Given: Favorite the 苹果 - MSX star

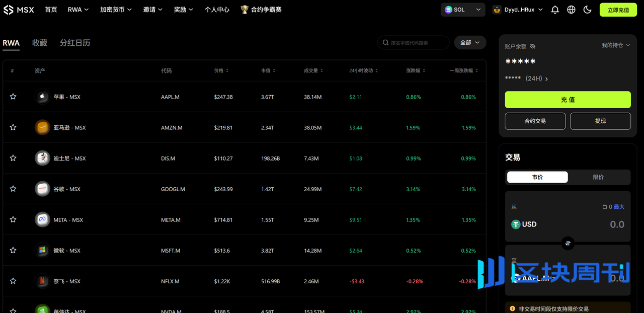Looking at the screenshot, I should (13, 97).
